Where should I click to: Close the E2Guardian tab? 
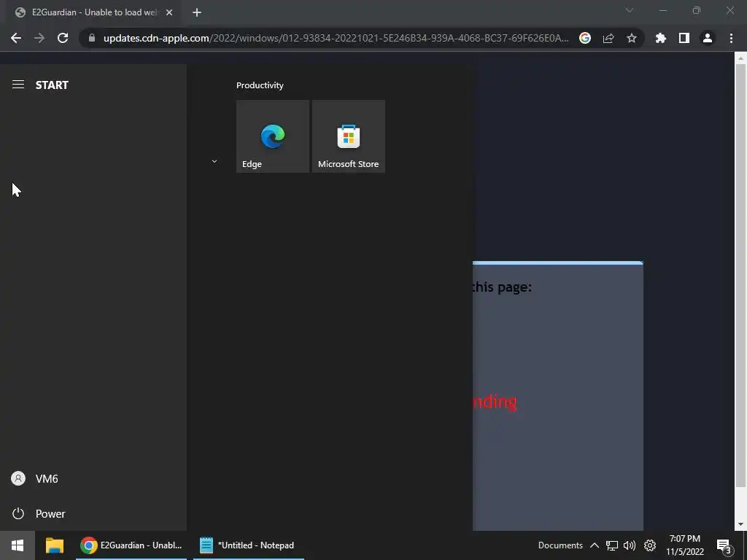169,13
